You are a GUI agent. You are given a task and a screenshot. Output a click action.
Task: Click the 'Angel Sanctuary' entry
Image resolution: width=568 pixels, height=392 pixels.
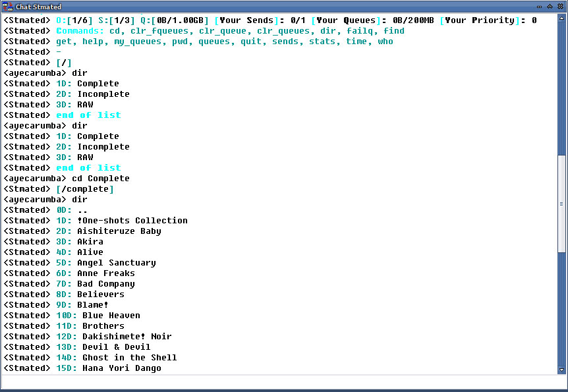[x=116, y=263]
